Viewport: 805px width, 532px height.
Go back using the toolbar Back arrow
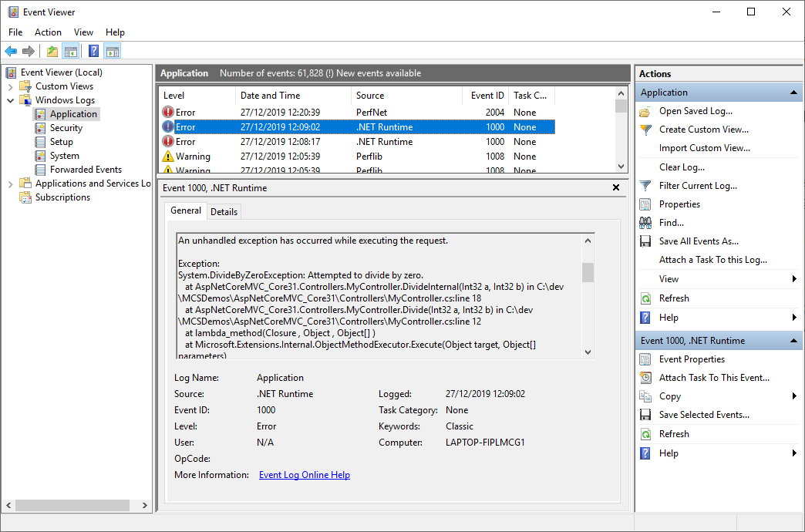coord(11,52)
